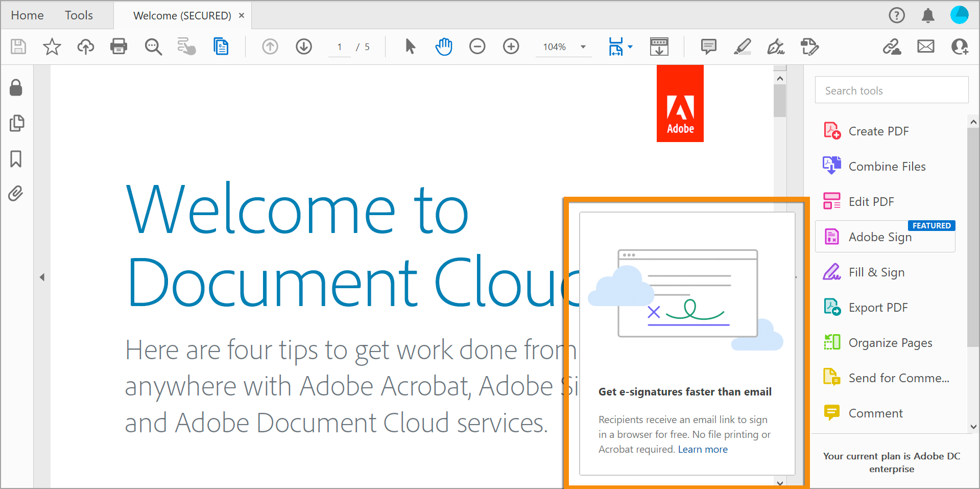Open the Attachments paperclip panel
This screenshot has height=489, width=980.
tap(16, 194)
